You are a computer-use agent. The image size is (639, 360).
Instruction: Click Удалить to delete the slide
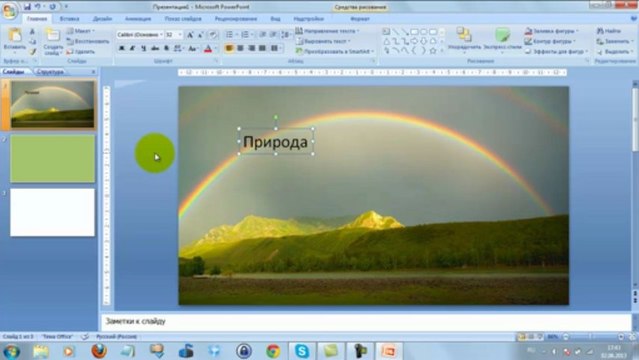[x=81, y=52]
